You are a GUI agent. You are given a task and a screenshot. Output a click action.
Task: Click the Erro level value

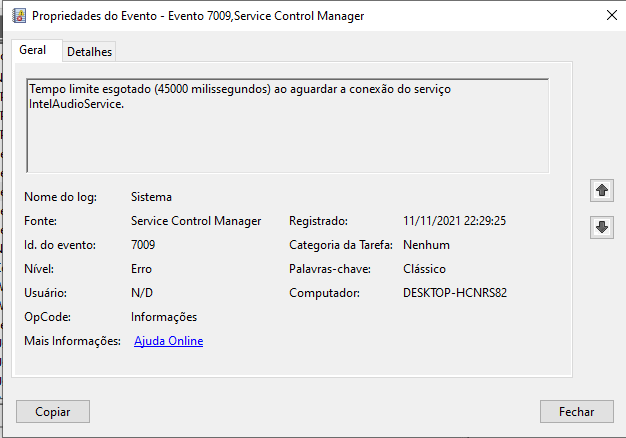pos(141,269)
